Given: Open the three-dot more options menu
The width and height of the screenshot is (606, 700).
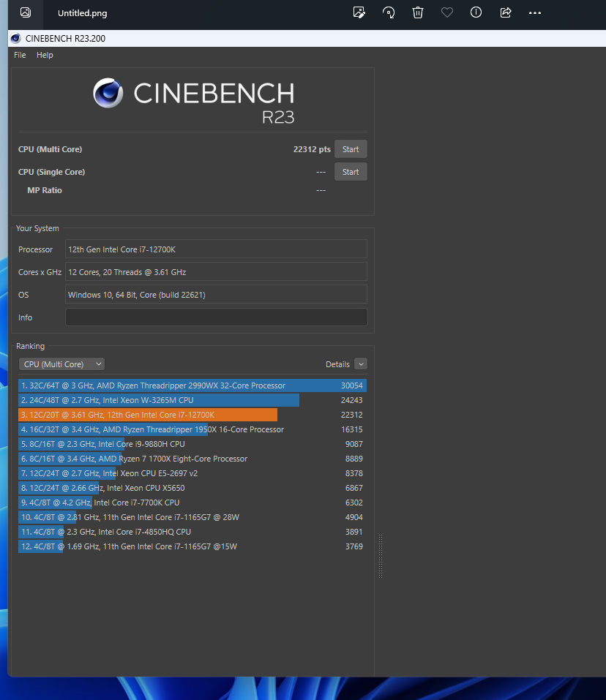Looking at the screenshot, I should tap(534, 13).
